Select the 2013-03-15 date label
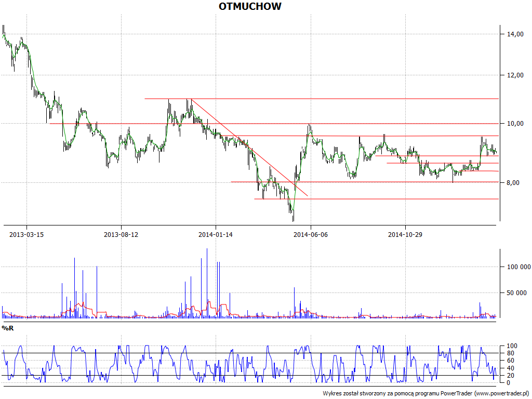532x399 pixels. click(26, 234)
